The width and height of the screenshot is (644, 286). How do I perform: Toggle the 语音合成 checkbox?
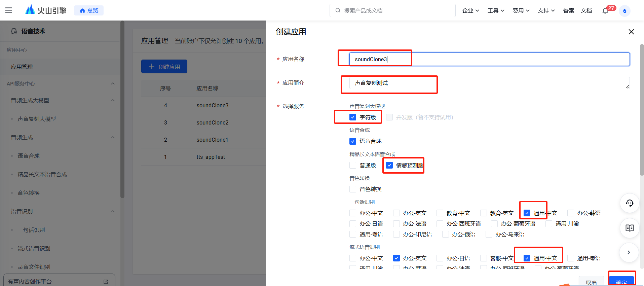[353, 141]
